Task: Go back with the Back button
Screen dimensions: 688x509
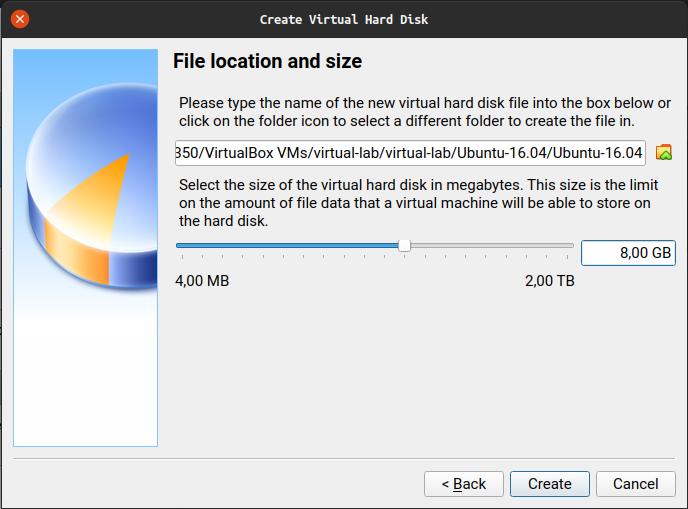Action: [463, 484]
